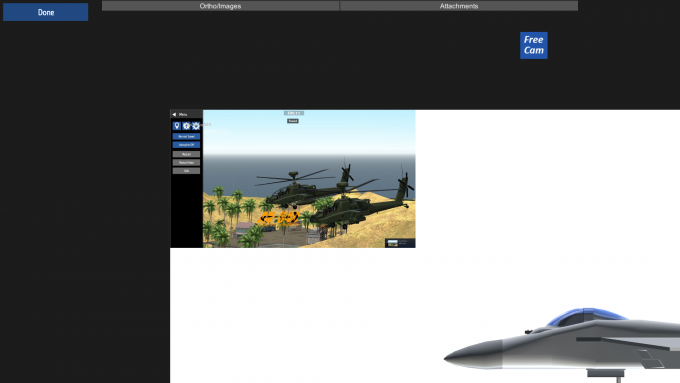Screen dimensions: 680x383
Task: Click the first gear settings icon
Action: coord(186,126)
